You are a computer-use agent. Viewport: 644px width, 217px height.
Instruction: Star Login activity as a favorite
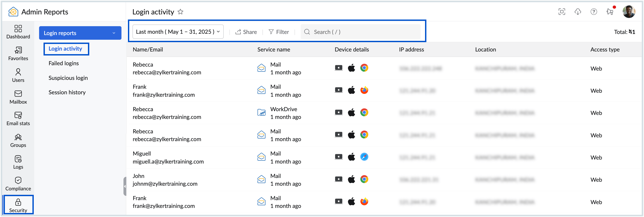pyautogui.click(x=181, y=12)
